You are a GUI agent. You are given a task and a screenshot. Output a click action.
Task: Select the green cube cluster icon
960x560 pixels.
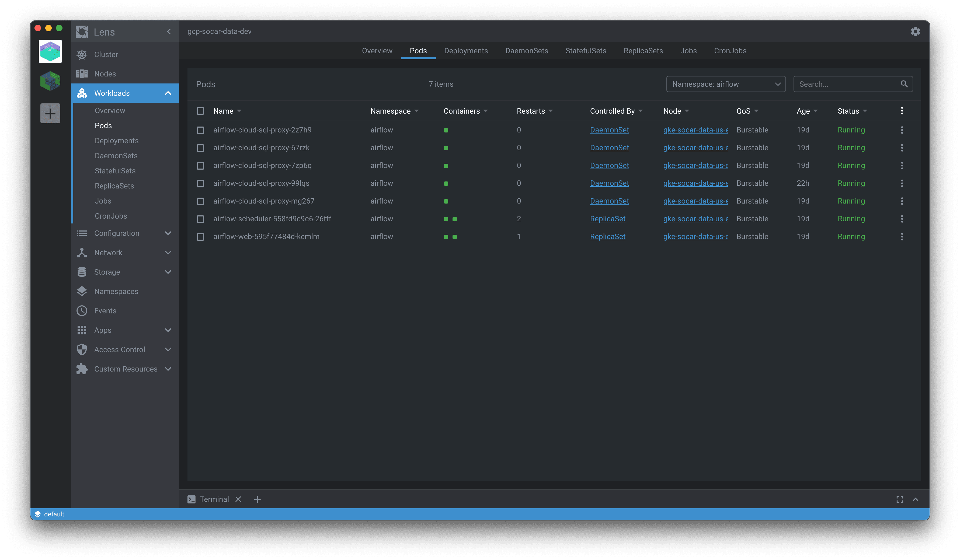pos(50,81)
